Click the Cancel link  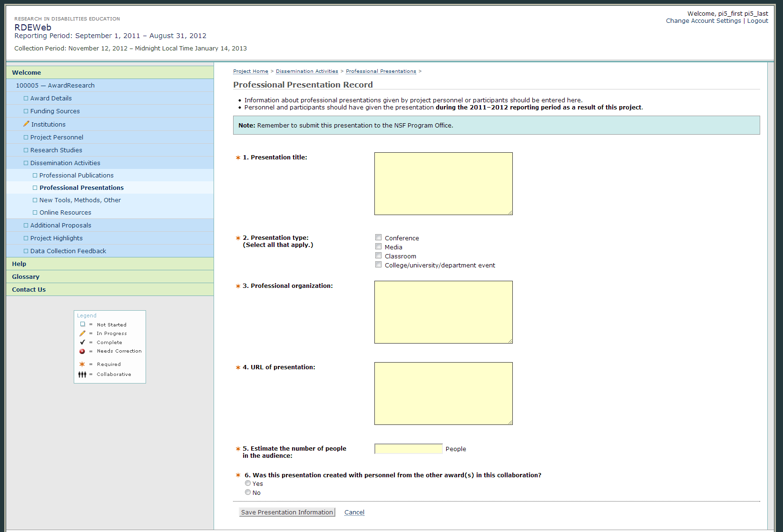pos(354,512)
